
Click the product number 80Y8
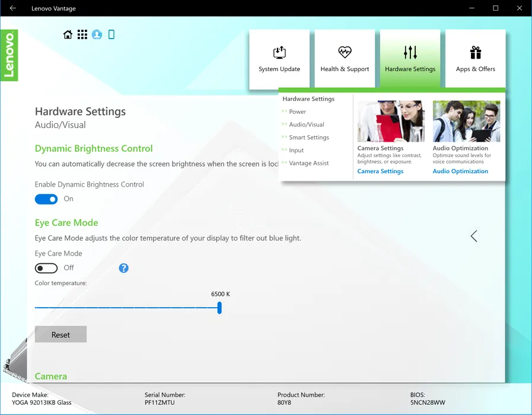tap(284, 403)
